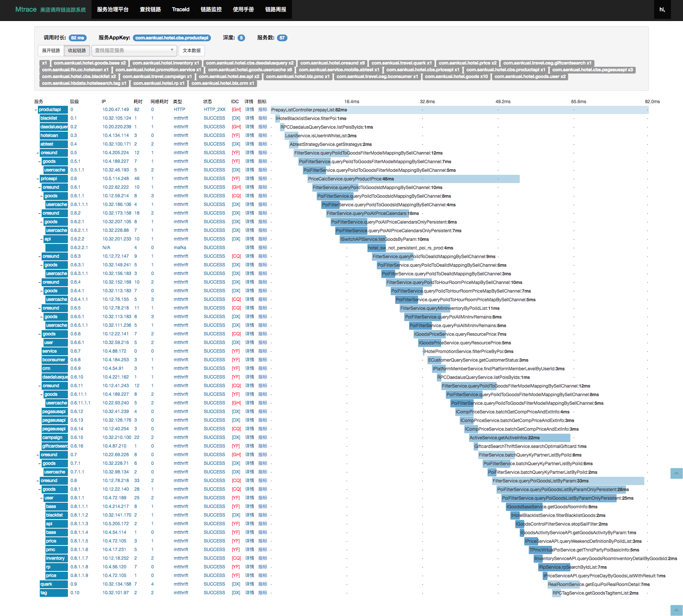Image resolution: width=683 pixels, height=616 pixels.
Task: Collapse the user node at level 0.8.1.1
Action: coord(41,498)
